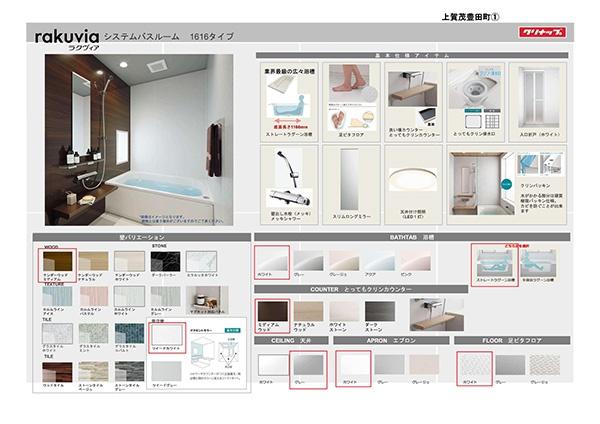The image size is (600, 424).
Task: Click the FLOOR 足ピタフロア section header
Action: point(512,340)
